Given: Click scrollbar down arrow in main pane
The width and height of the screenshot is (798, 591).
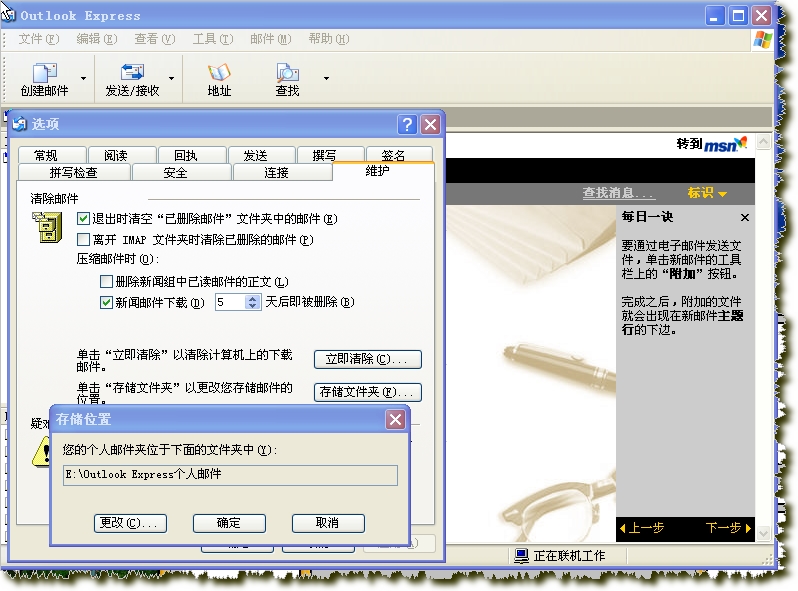Looking at the screenshot, I should pyautogui.click(x=763, y=533).
